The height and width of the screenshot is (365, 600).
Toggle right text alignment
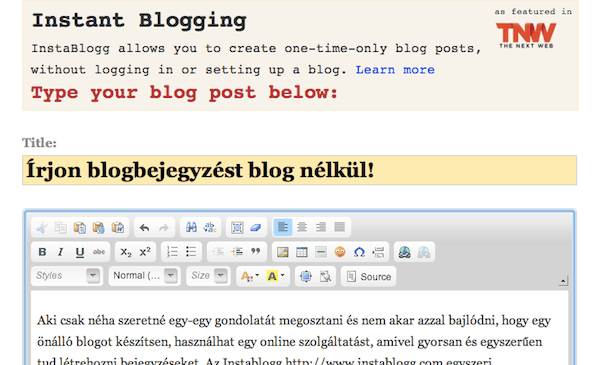[x=321, y=227]
